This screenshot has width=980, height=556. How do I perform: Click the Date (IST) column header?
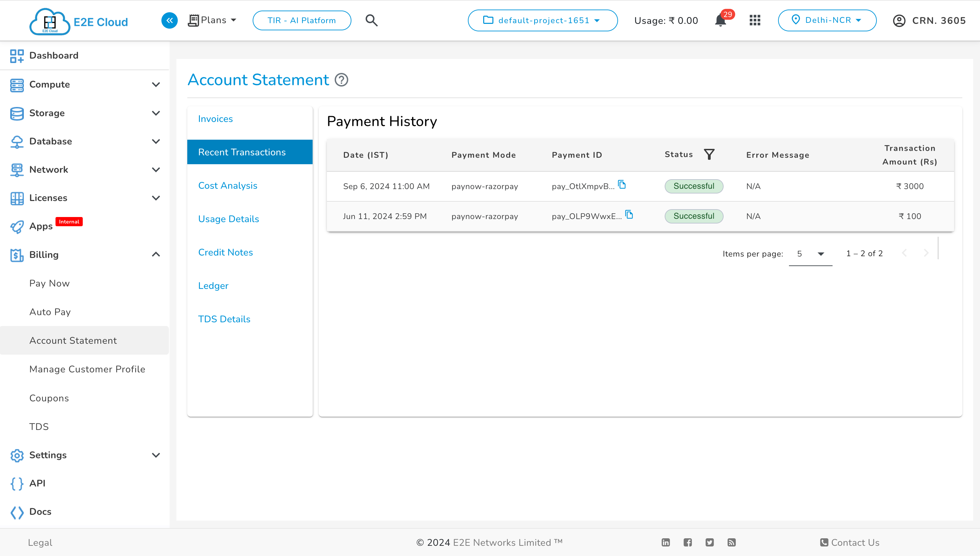click(x=366, y=155)
